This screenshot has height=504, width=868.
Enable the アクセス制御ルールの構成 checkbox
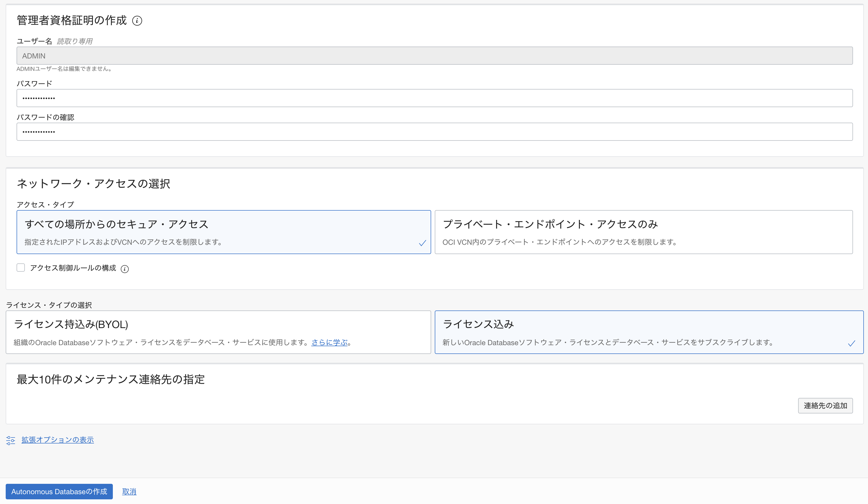(x=21, y=268)
